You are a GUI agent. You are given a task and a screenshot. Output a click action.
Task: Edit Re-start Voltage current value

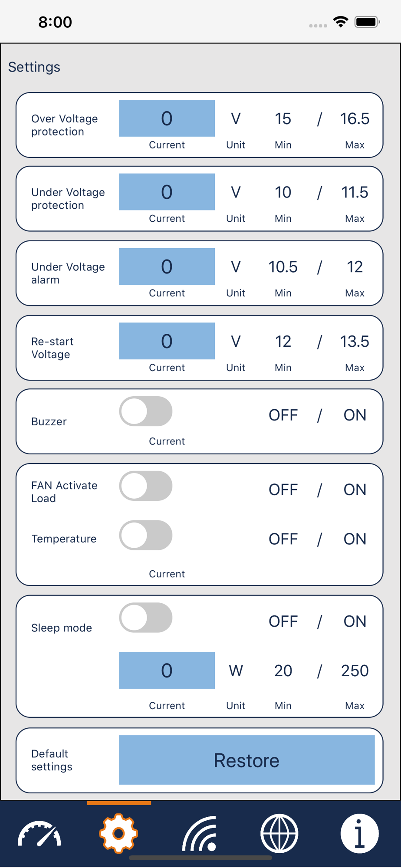(x=167, y=341)
